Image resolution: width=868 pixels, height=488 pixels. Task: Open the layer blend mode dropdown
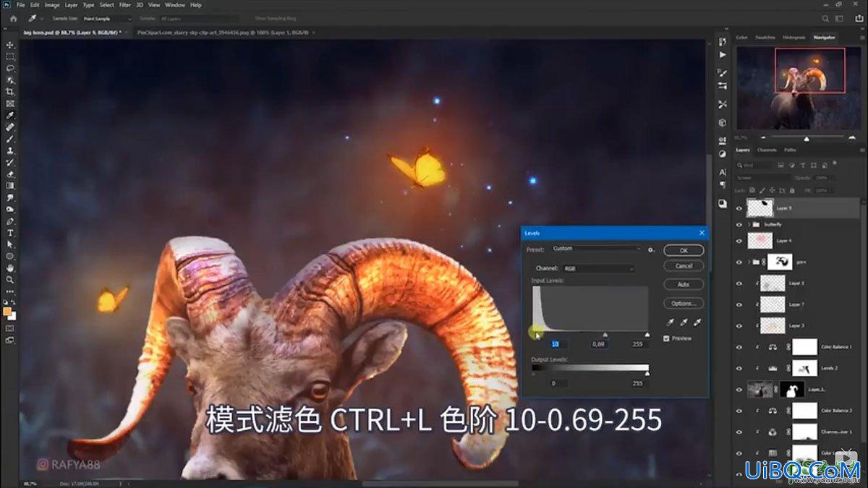point(762,178)
